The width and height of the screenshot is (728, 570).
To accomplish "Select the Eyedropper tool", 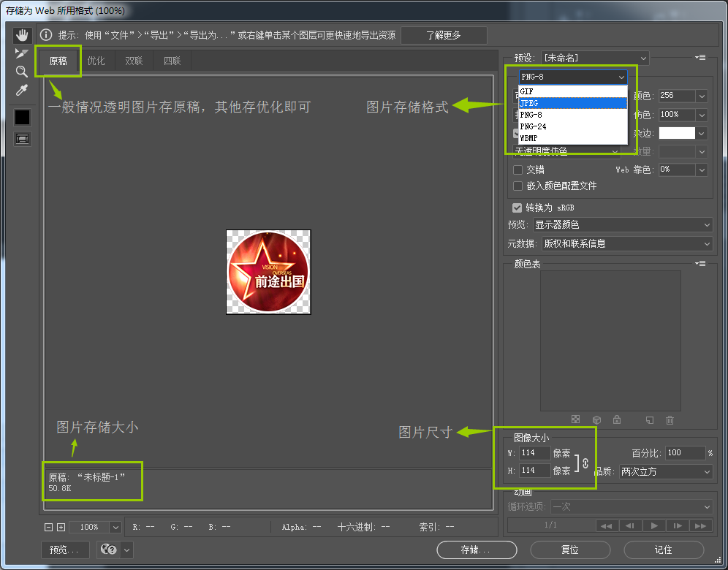I will point(22,90).
